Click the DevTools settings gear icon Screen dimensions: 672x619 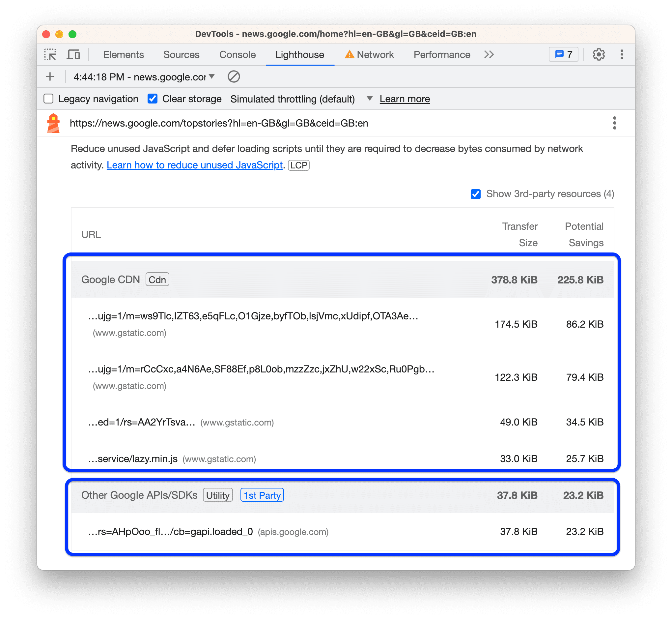click(x=600, y=54)
